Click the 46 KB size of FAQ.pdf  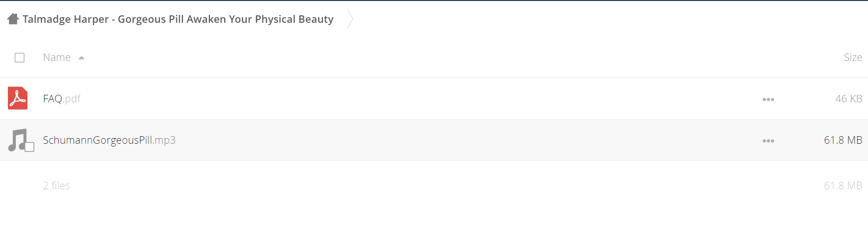point(848,99)
